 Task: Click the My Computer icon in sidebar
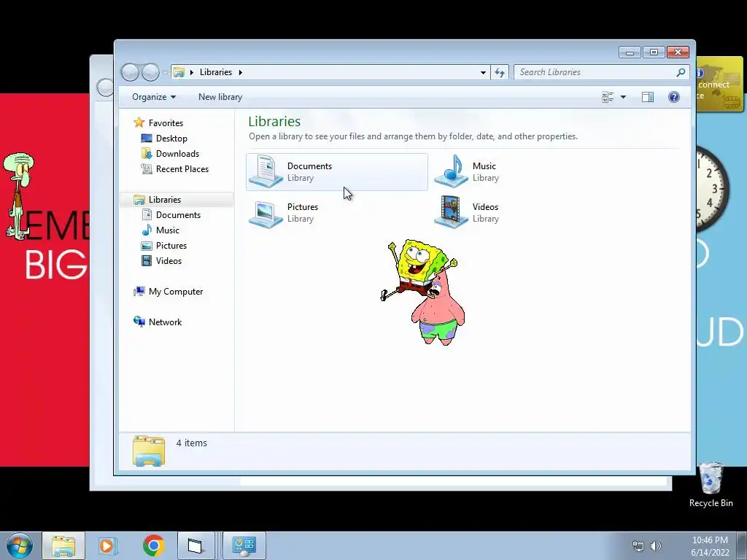139,291
